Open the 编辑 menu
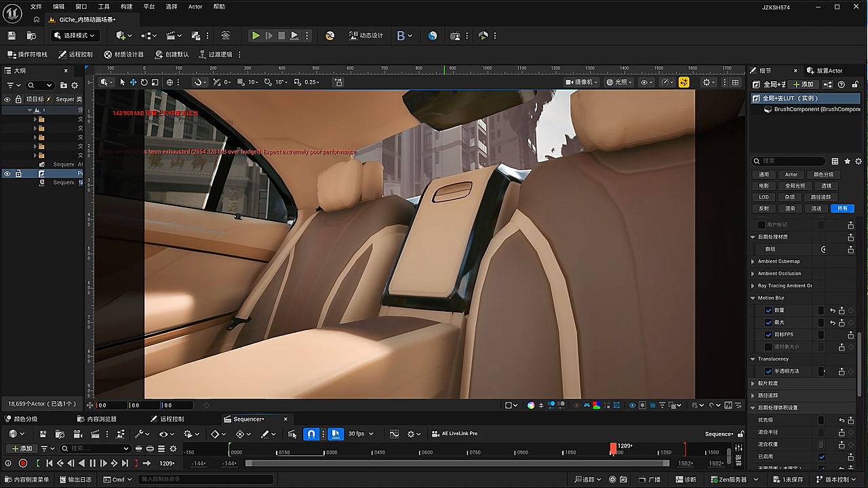The height and width of the screenshot is (488, 868). [59, 7]
